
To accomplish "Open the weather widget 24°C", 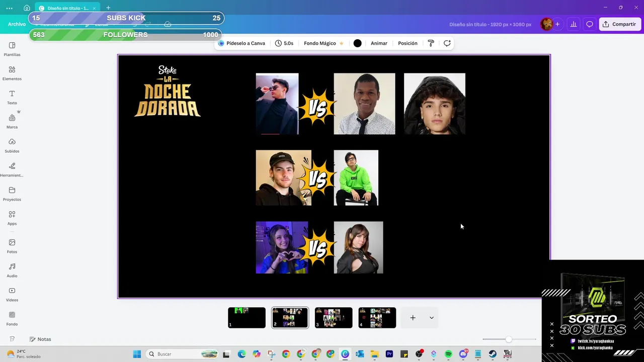I will tap(23, 354).
